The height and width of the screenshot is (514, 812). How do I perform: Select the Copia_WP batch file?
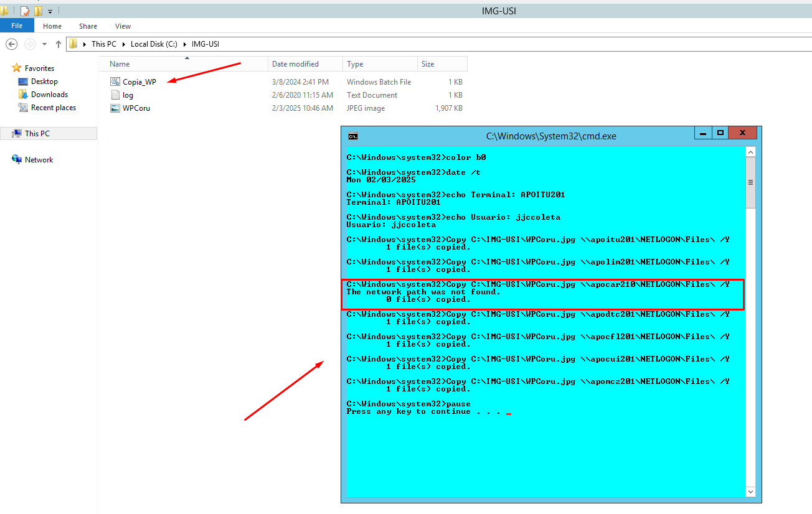tap(139, 82)
